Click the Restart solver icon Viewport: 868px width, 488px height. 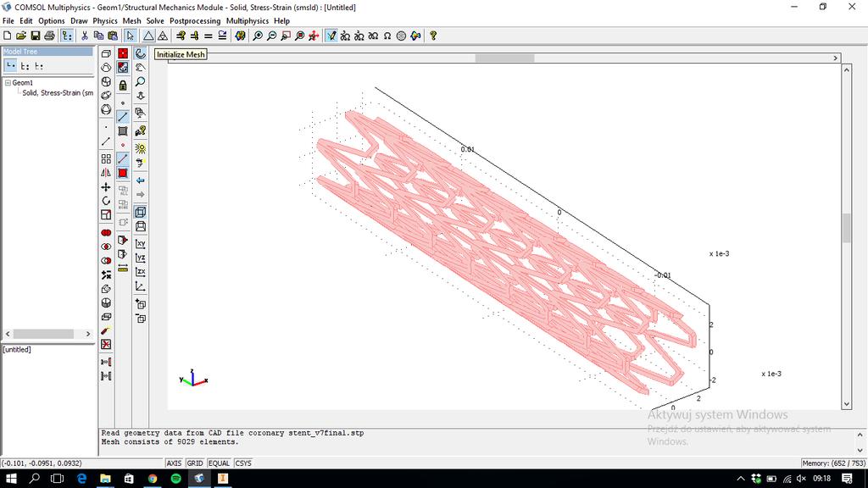click(222, 36)
